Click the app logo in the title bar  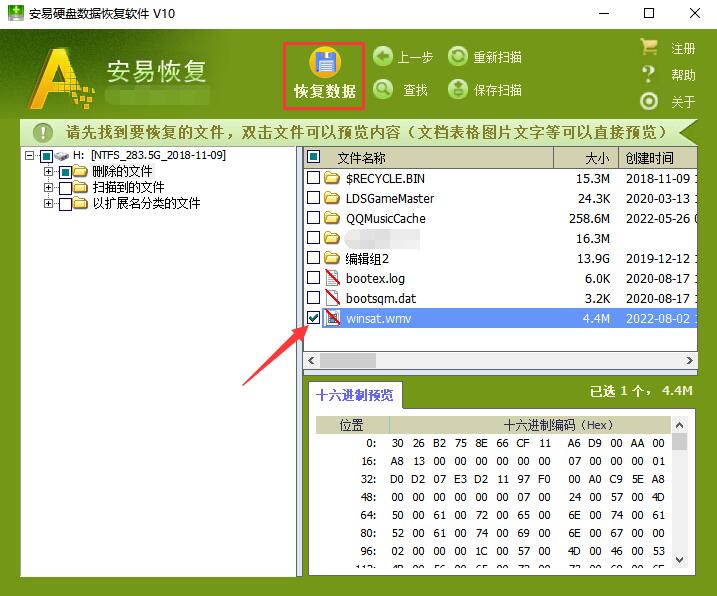16,13
